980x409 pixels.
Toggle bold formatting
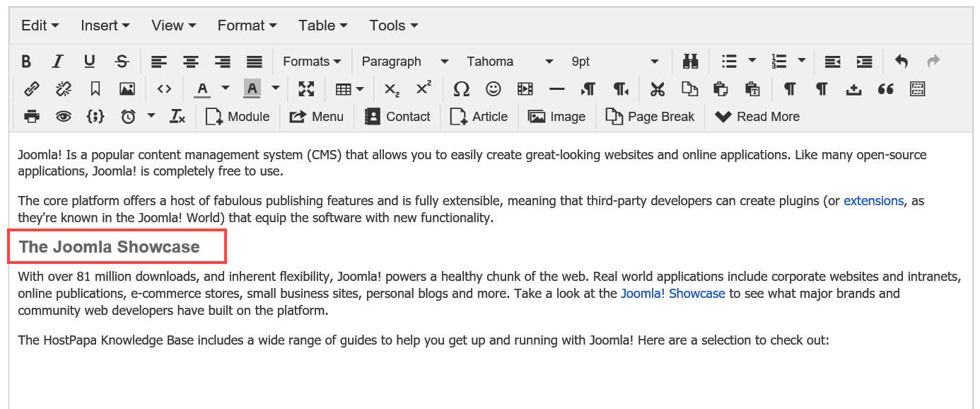[26, 62]
